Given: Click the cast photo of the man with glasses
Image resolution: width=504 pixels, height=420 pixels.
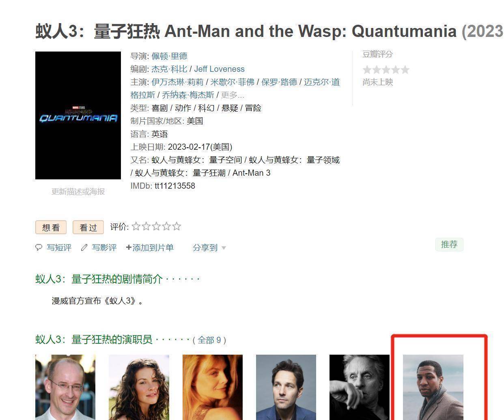Looking at the screenshot, I should (65, 387).
